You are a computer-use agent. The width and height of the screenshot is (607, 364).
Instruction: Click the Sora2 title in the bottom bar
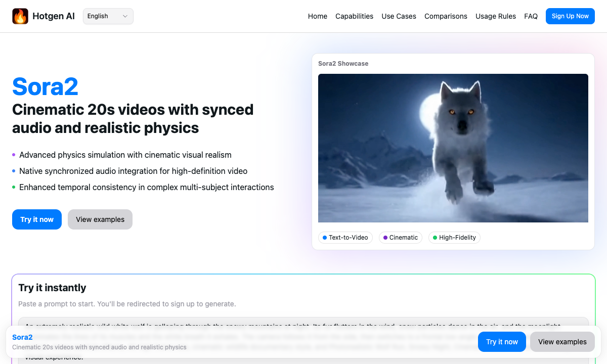click(x=22, y=337)
